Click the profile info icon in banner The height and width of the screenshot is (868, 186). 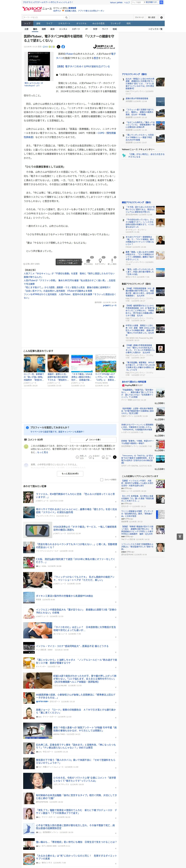coord(27,428)
